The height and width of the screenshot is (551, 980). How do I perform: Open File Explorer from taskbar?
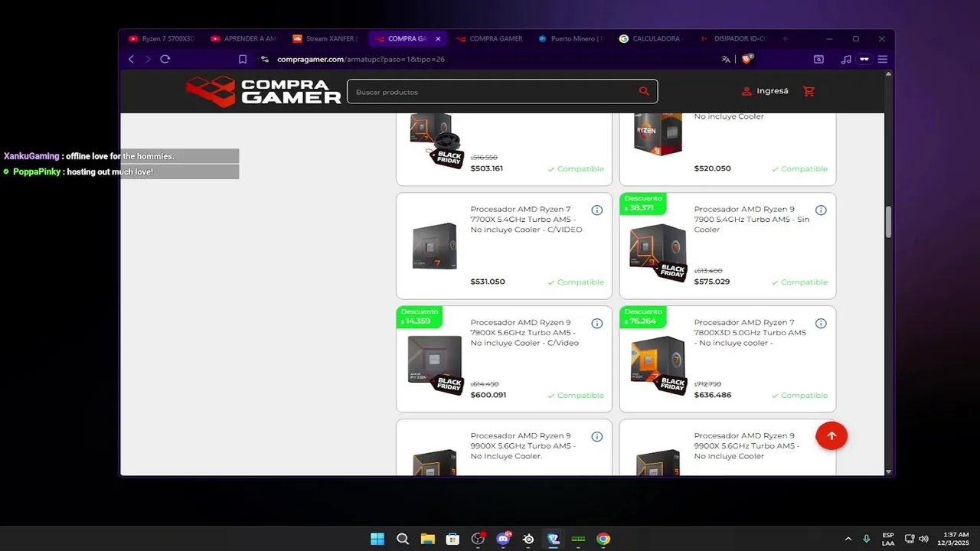[x=427, y=539]
